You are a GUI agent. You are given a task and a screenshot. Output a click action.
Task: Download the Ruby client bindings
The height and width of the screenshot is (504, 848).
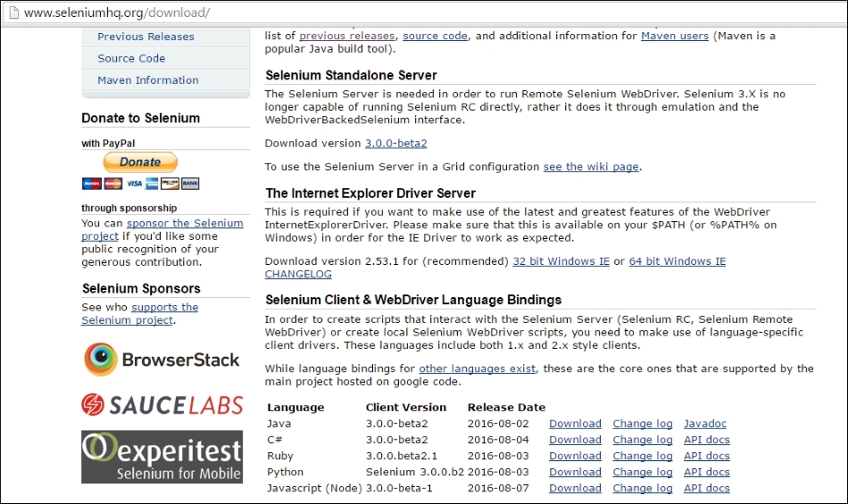[x=575, y=456]
